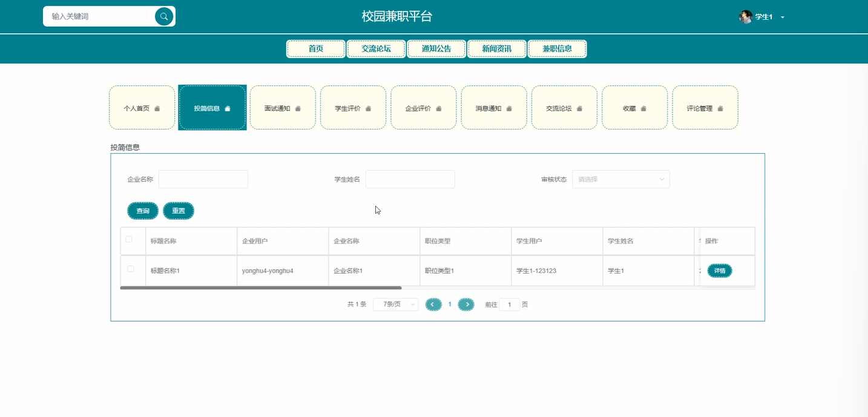Open the 新闻资讯 navigation item

tap(497, 49)
